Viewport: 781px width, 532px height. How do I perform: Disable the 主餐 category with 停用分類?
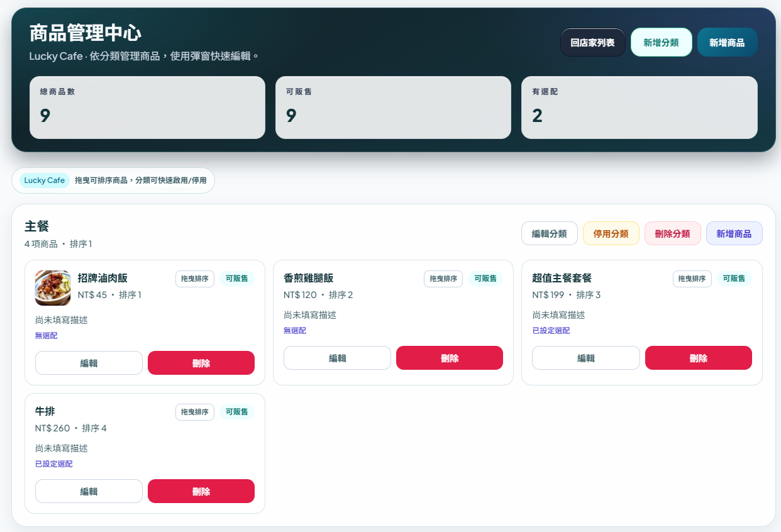tap(611, 233)
